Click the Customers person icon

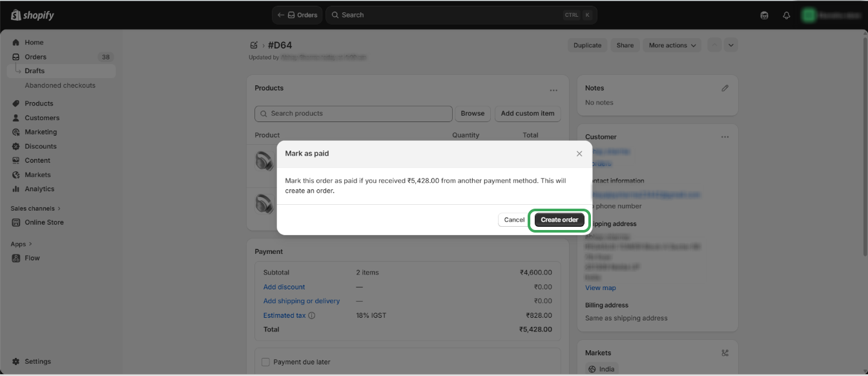click(x=16, y=118)
